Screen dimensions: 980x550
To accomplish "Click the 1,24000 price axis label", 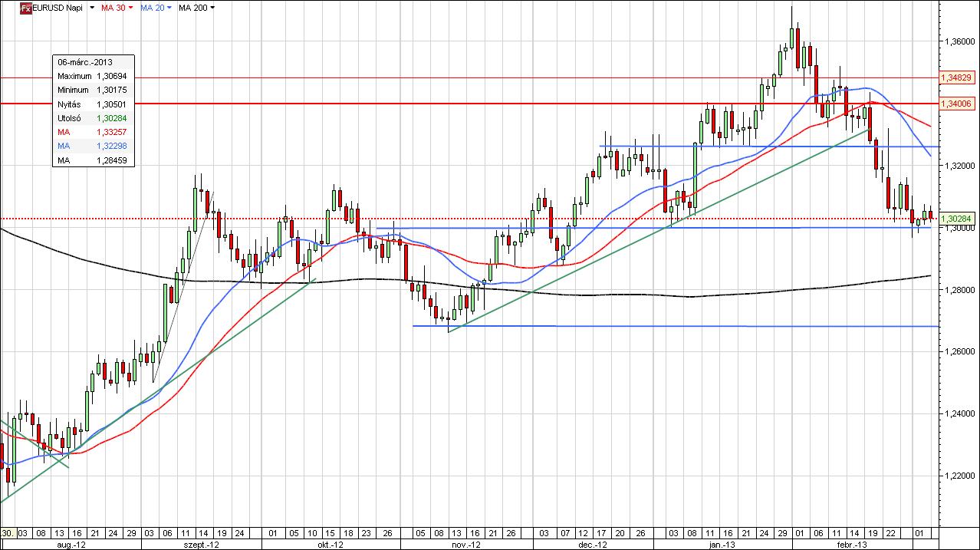I will pyautogui.click(x=959, y=414).
